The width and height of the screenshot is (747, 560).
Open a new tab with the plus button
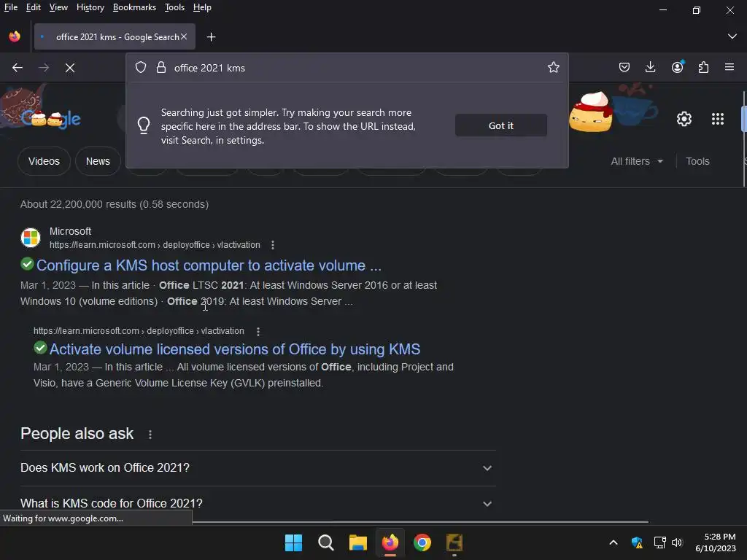tap(211, 36)
